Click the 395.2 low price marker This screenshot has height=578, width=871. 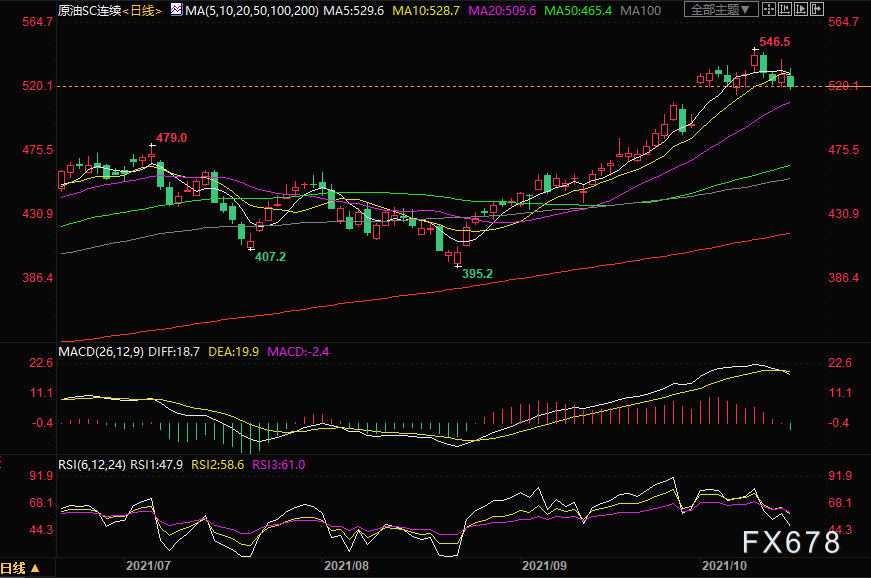coord(476,272)
